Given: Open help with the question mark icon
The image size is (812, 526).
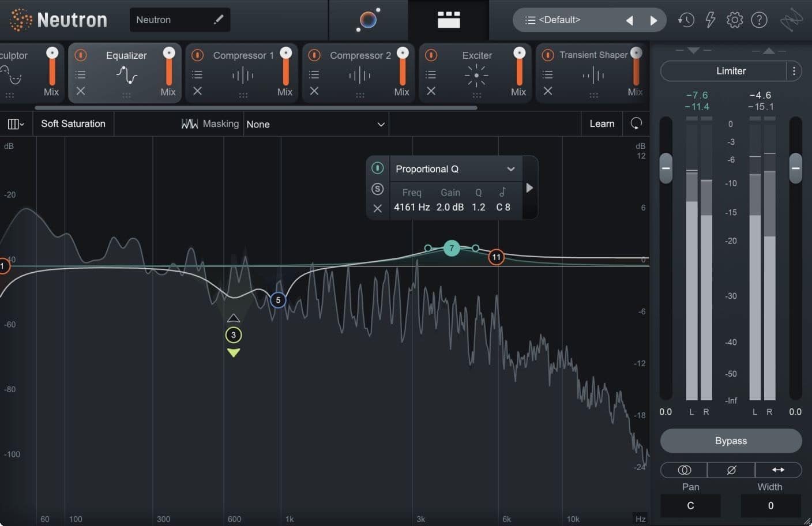Looking at the screenshot, I should 759,20.
